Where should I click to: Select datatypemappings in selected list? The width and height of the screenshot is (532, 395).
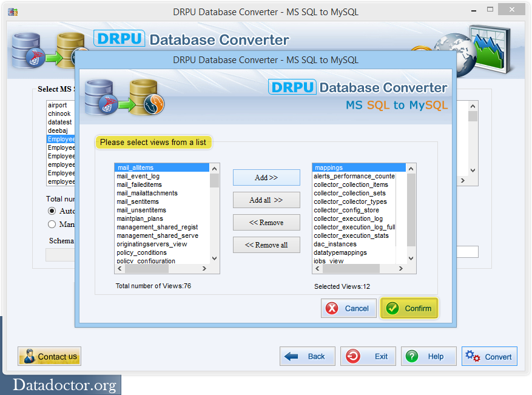pyautogui.click(x=354, y=252)
